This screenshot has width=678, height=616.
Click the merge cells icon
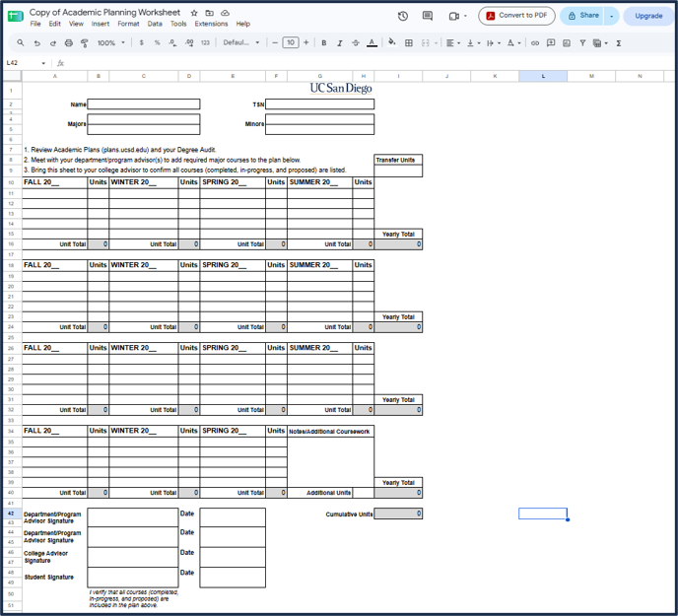(426, 42)
